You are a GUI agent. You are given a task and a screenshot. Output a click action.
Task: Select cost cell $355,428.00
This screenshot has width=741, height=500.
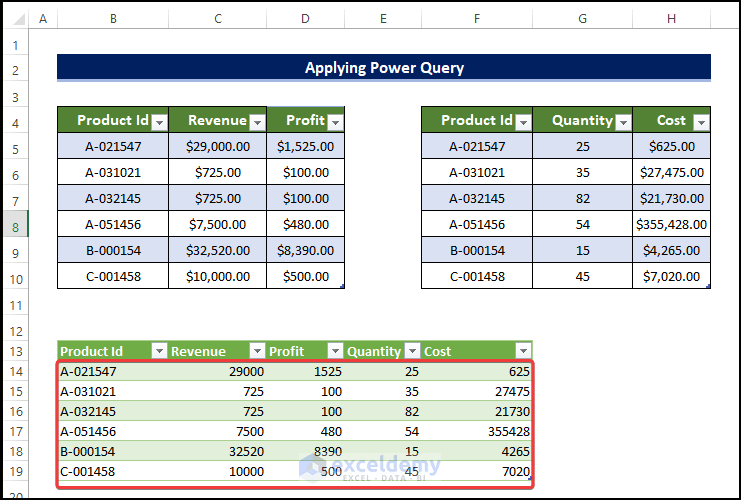click(672, 224)
